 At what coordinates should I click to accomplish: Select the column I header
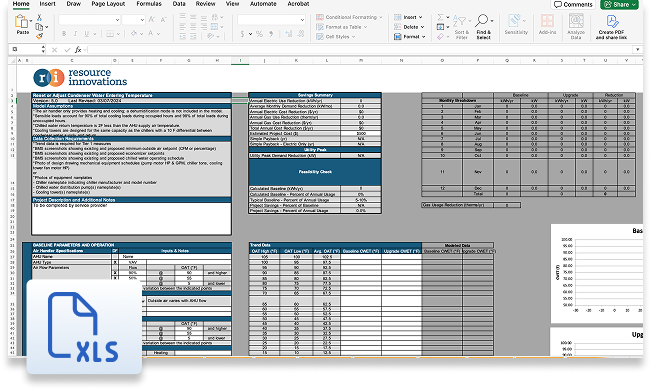click(240, 61)
